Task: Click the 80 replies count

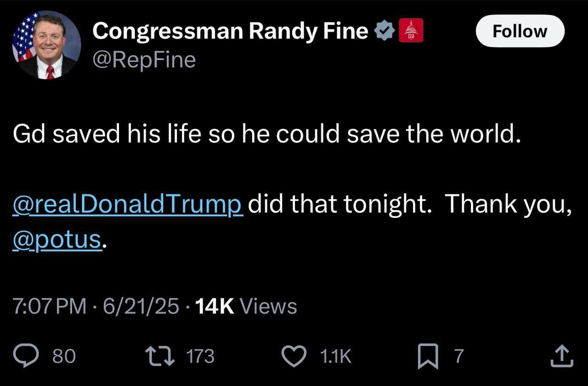Action: click(x=64, y=356)
